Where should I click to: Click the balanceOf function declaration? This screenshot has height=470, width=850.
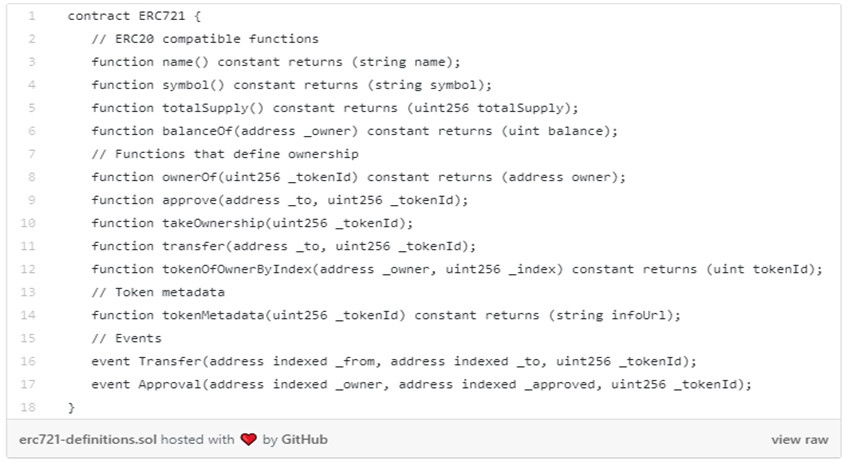[x=355, y=131]
